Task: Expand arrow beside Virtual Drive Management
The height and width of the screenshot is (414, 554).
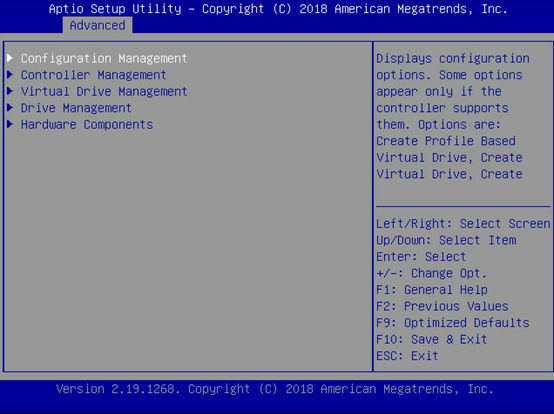Action: click(x=10, y=91)
